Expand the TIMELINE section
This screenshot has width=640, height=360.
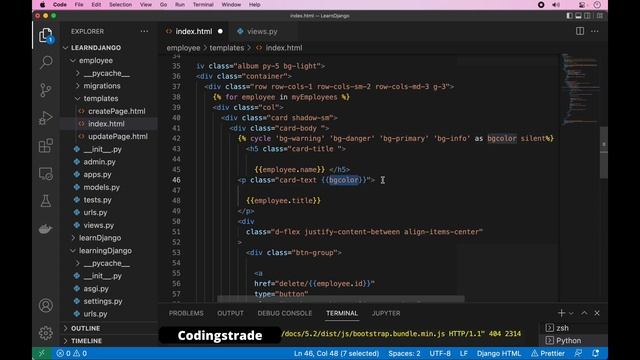(x=86, y=341)
